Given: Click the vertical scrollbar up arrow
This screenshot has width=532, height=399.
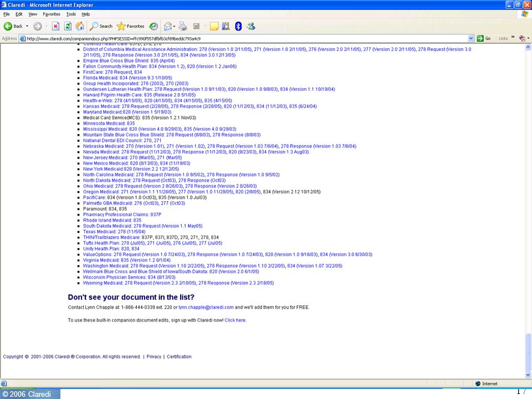Looking at the screenshot, I should (x=528, y=48).
